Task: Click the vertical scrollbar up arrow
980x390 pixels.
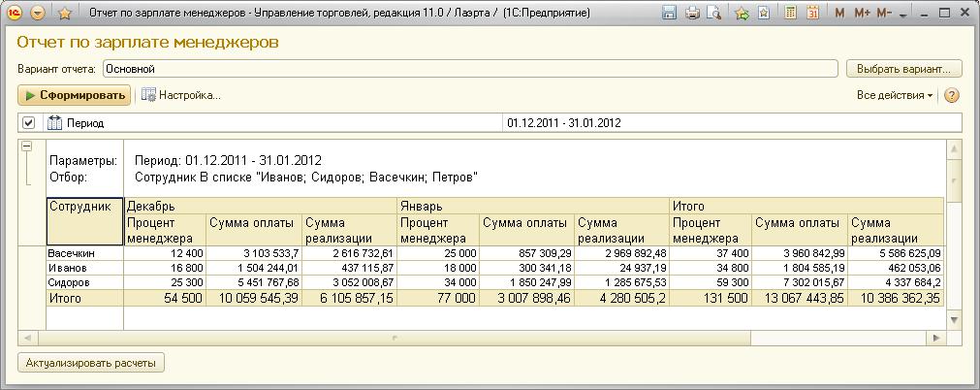Action: (954, 149)
